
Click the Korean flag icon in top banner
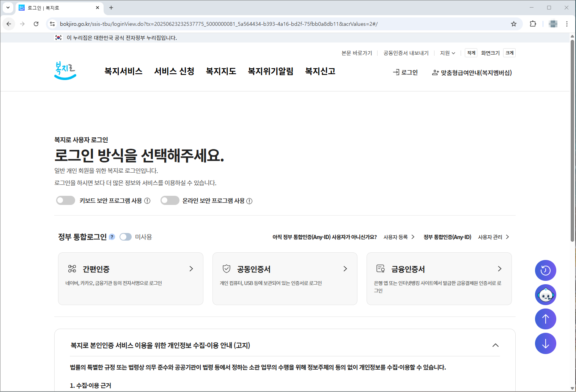tap(58, 38)
